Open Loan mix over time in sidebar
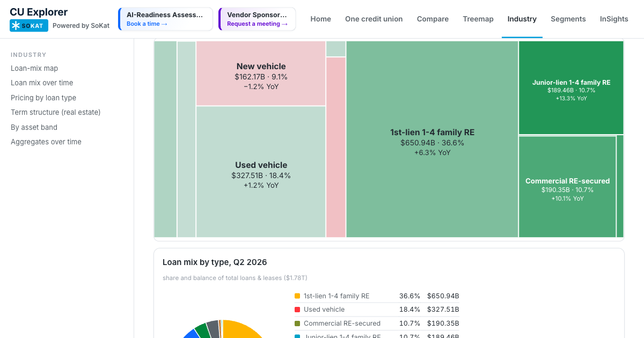Image resolution: width=644 pixels, height=338 pixels. coord(42,83)
